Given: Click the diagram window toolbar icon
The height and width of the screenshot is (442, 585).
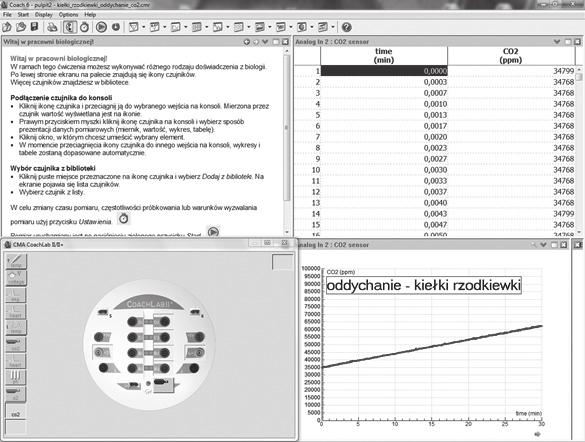Looking at the screenshot, I should [176, 27].
